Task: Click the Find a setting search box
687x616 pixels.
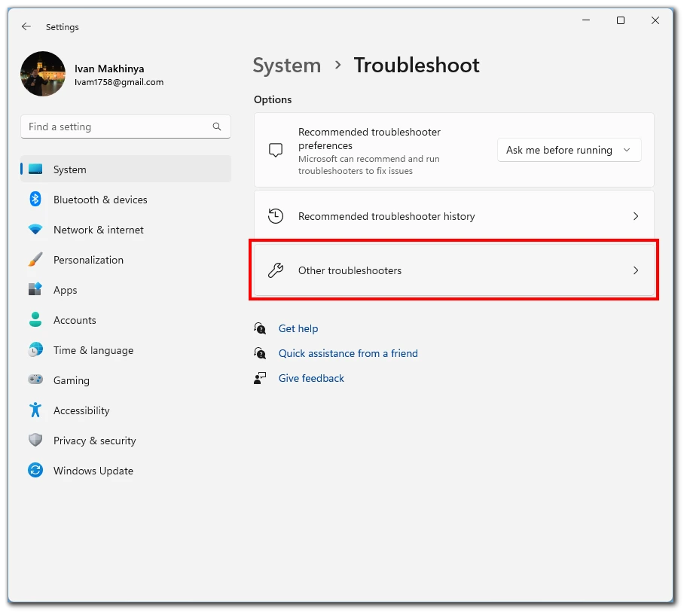Action: point(126,127)
